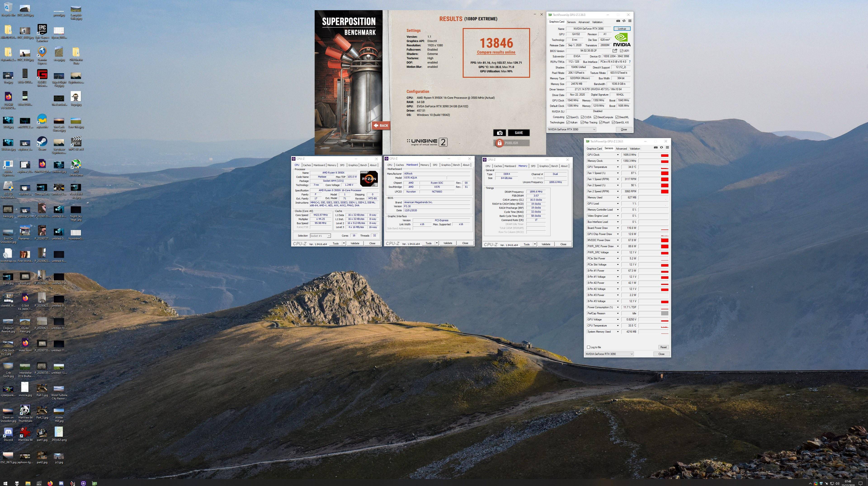This screenshot has height=486, width=868.
Task: Open the Caches tab in CPU-Z CPU window
Action: [307, 165]
